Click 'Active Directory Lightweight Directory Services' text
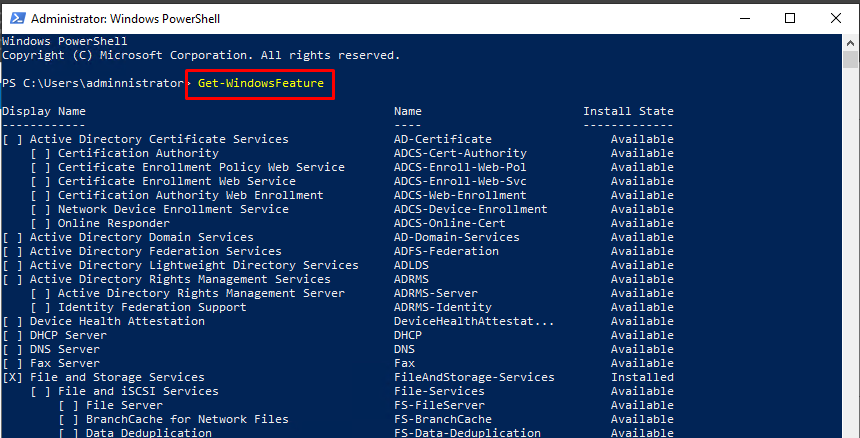The height and width of the screenshot is (438, 860). (x=194, y=265)
